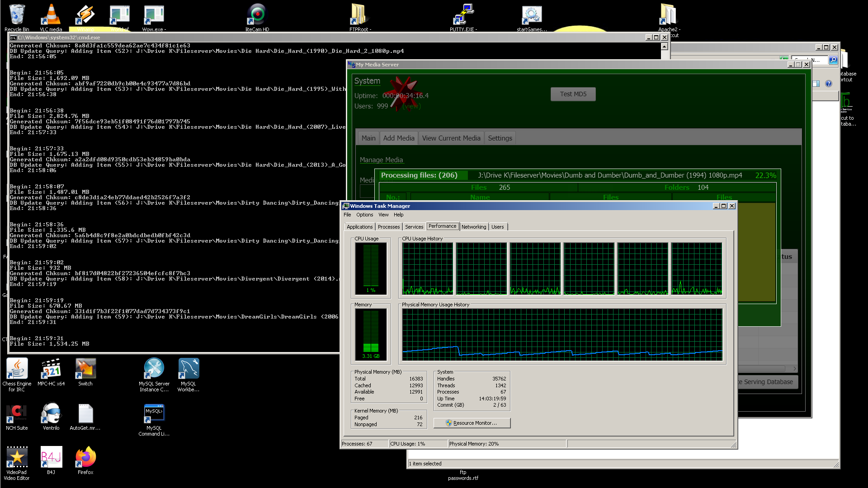This screenshot has height=488, width=868.
Task: Click the cmd window scroll-up arrow
Action: 664,47
